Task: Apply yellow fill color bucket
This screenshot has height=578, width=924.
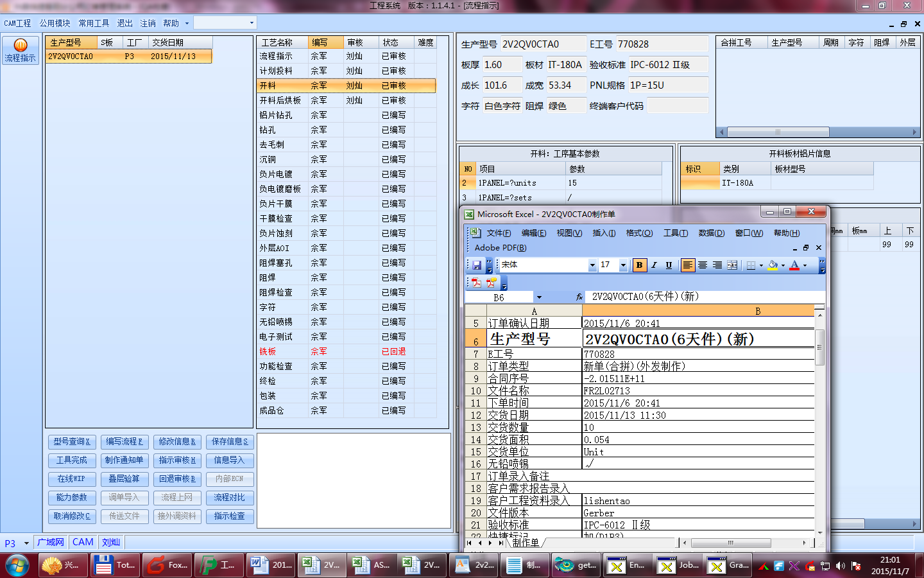Action: pyautogui.click(x=773, y=265)
